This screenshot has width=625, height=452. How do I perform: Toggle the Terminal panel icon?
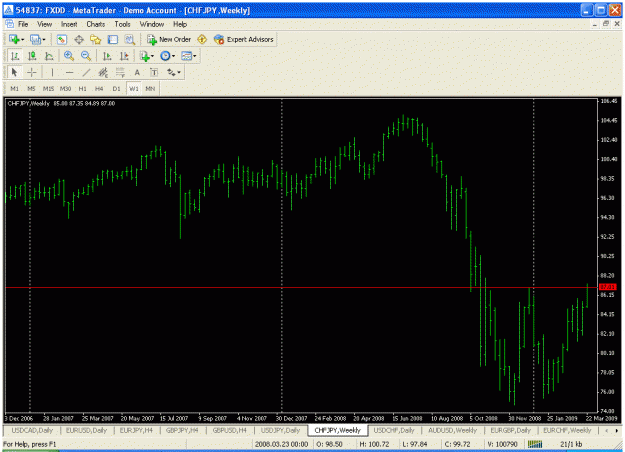[113, 39]
